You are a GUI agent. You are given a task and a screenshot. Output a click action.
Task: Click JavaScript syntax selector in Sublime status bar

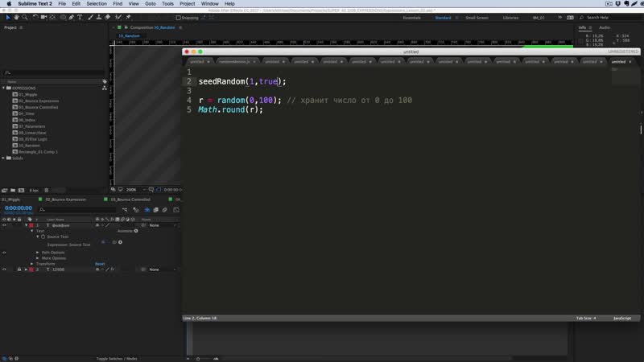[622, 318]
